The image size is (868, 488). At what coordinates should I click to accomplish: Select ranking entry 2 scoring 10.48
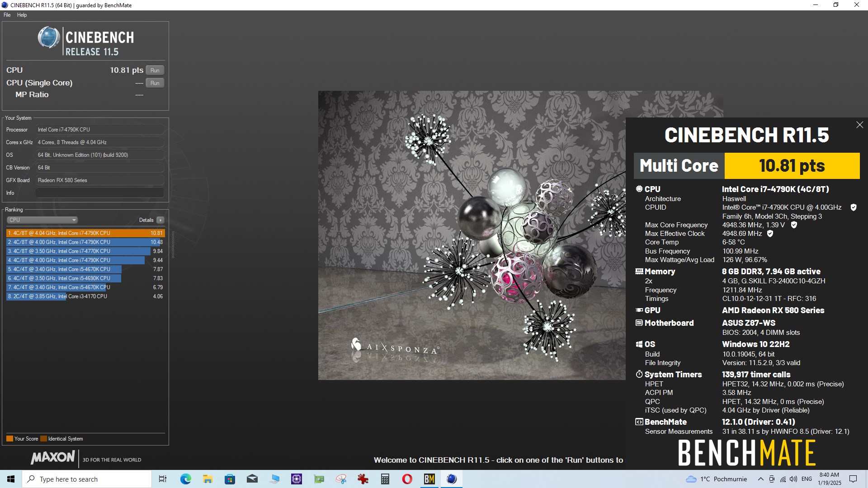click(85, 242)
